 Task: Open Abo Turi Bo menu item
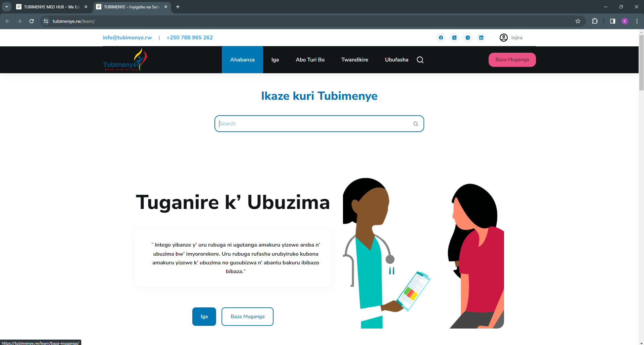click(310, 60)
